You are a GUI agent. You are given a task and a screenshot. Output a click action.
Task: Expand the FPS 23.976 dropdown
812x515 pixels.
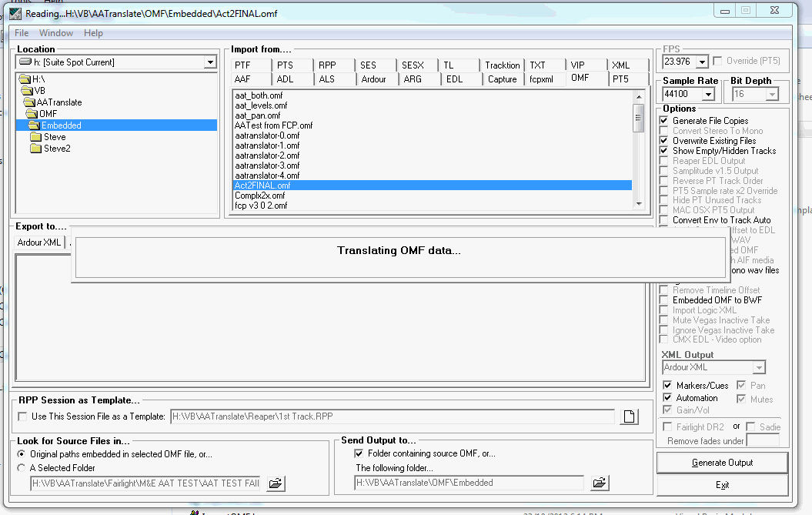[x=702, y=62]
